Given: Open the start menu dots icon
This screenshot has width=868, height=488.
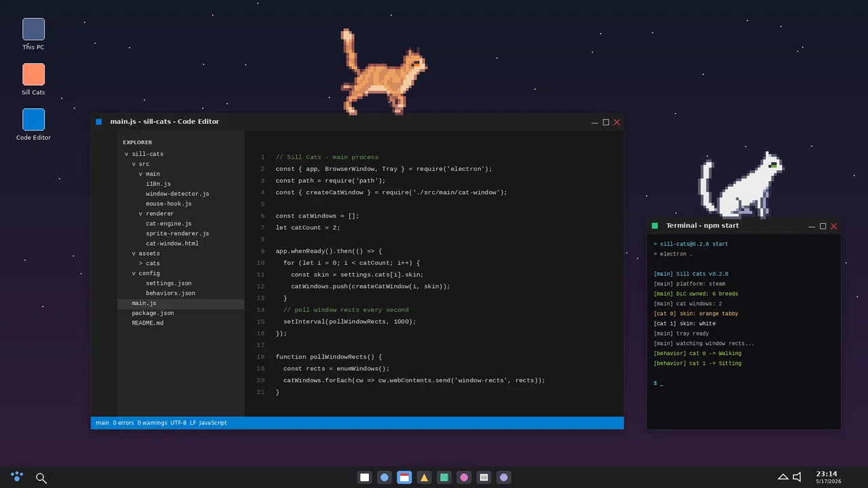Looking at the screenshot, I should click(x=17, y=477).
